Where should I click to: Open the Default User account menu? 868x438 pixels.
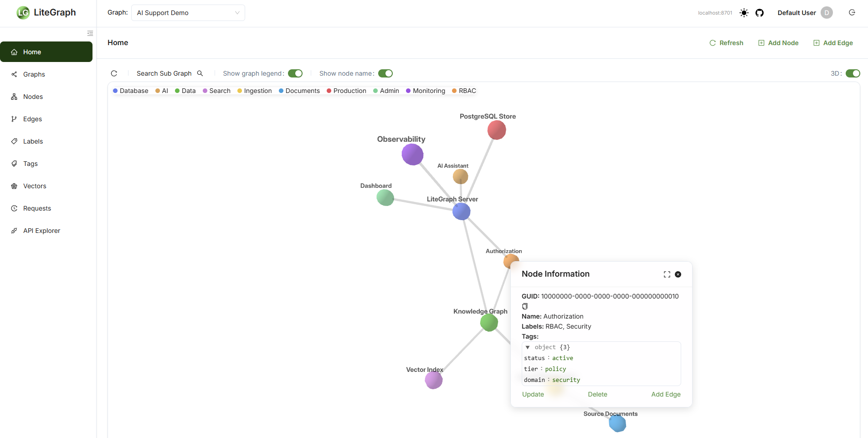(804, 13)
